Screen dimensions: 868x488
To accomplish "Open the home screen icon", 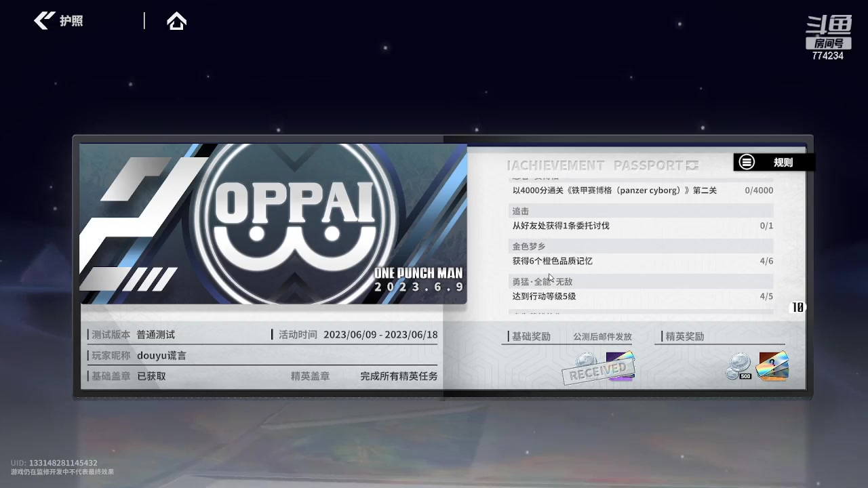I will click(x=176, y=21).
